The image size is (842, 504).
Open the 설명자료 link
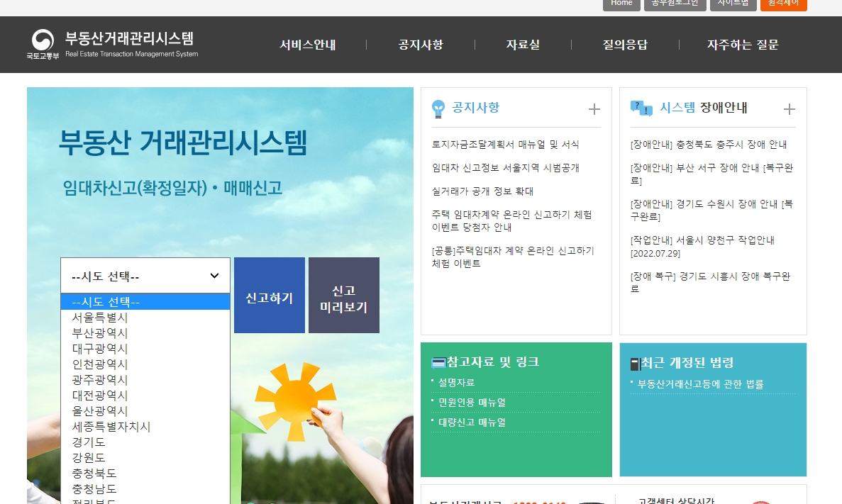tap(456, 383)
